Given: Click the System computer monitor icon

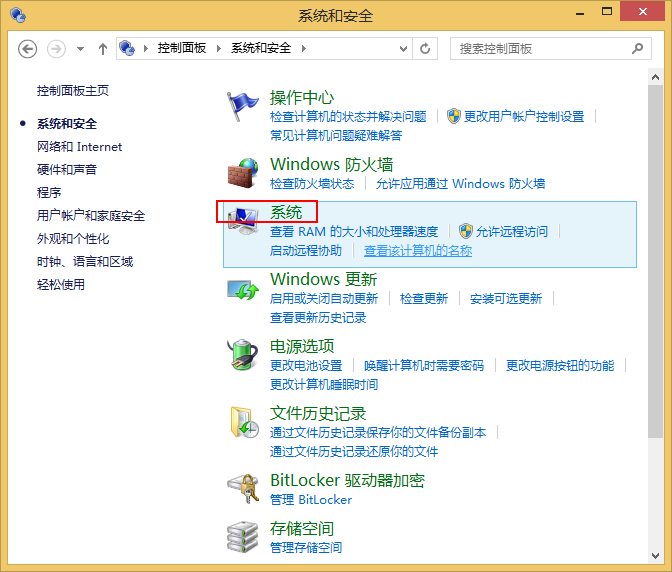Looking at the screenshot, I should tap(243, 221).
